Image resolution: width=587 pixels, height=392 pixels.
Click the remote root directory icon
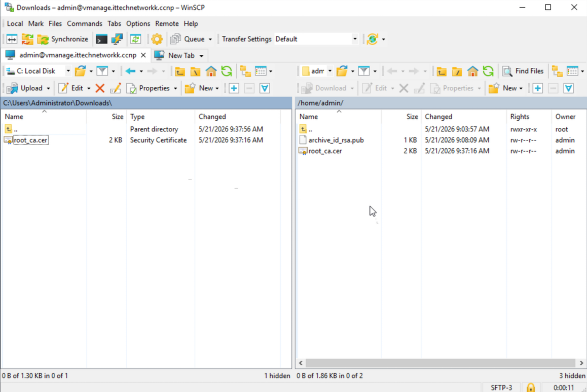tap(457, 71)
